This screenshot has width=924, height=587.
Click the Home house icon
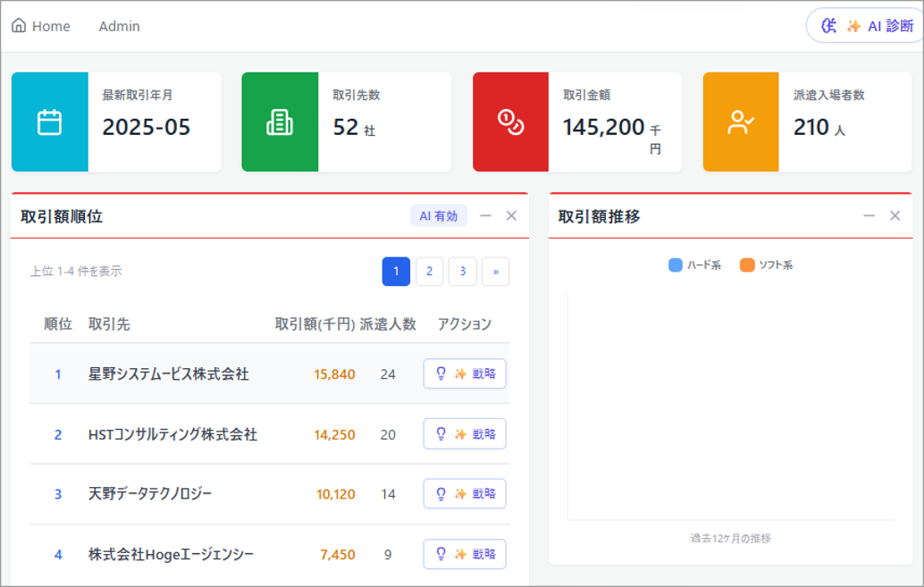click(19, 26)
